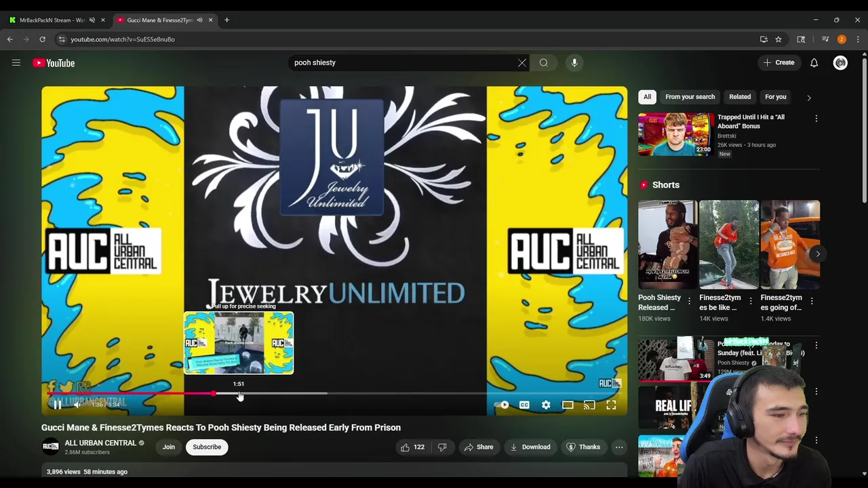Open Chrome three-dot menu
This screenshot has height=488, width=868.
click(x=858, y=39)
